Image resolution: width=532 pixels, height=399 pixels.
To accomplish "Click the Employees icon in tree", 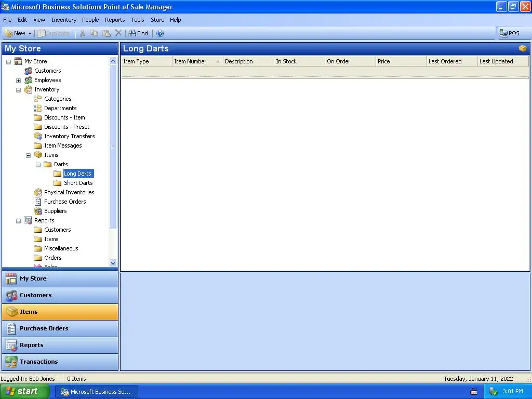I will [28, 80].
